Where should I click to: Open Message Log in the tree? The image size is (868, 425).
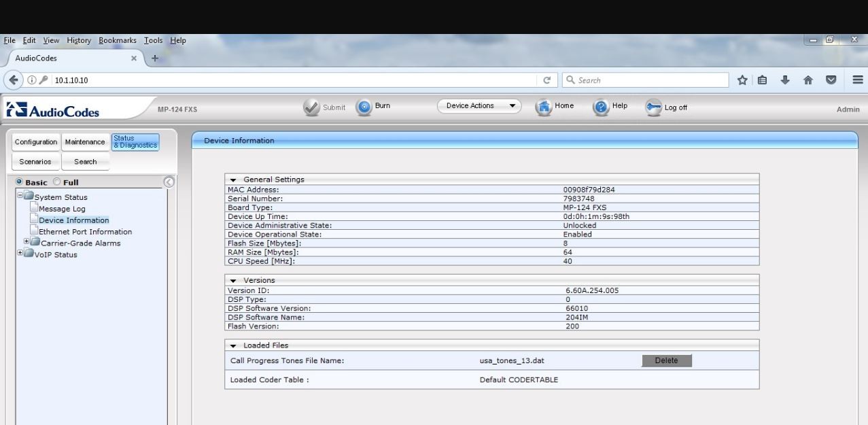(62, 209)
